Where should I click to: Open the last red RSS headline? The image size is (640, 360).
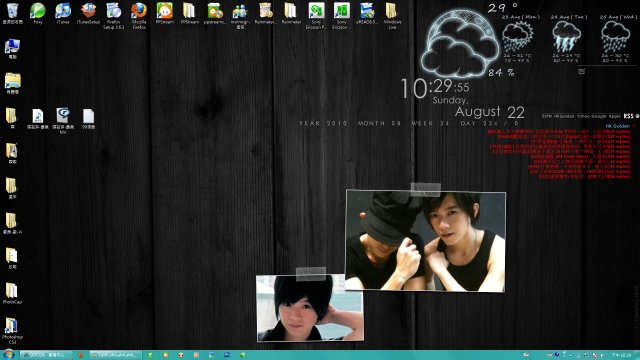[x=584, y=176]
